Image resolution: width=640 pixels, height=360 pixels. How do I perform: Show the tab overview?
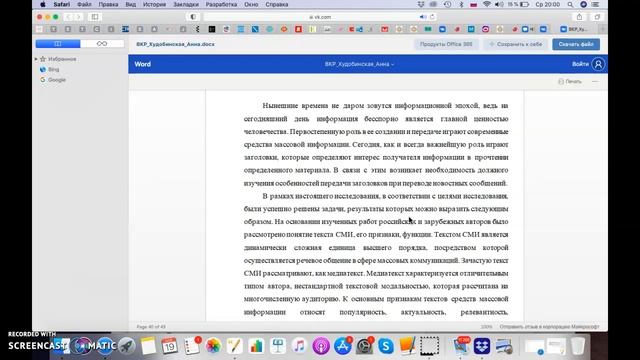coord(597,17)
